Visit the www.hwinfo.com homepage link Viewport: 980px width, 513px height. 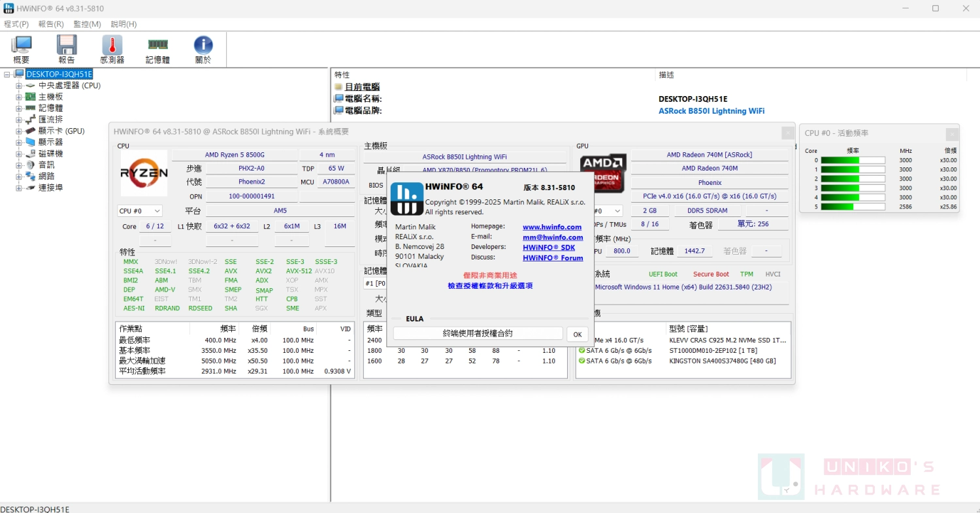point(552,227)
